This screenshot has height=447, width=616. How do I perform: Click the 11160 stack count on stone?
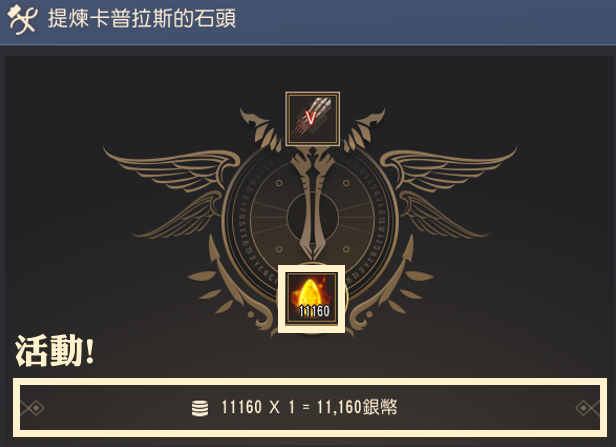click(x=314, y=311)
